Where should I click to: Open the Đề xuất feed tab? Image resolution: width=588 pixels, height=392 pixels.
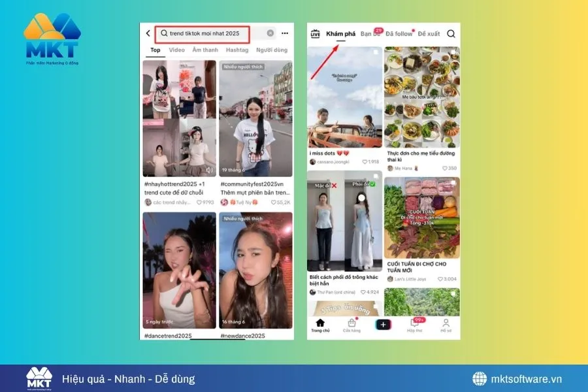[x=428, y=33]
